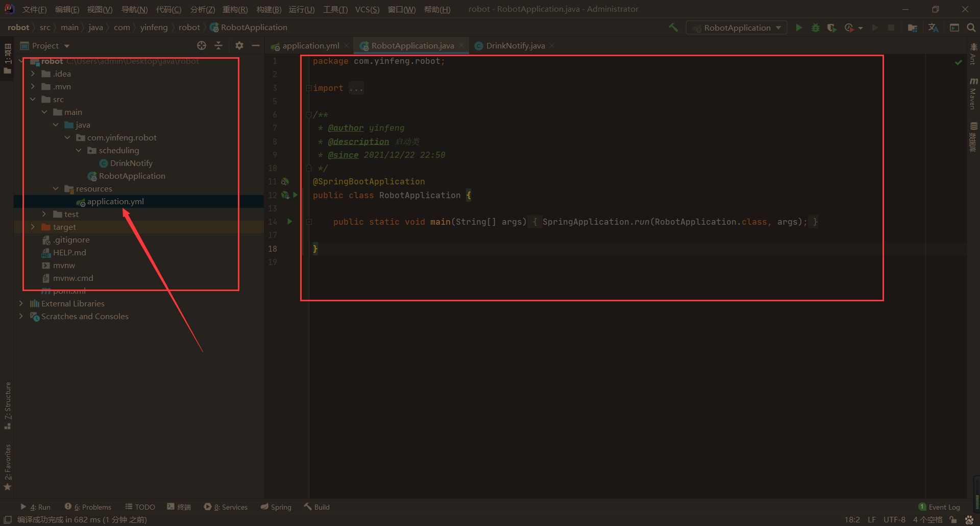Click the Spring bean gutter icon line 11
Screen dimensions: 980x526
[x=285, y=181]
